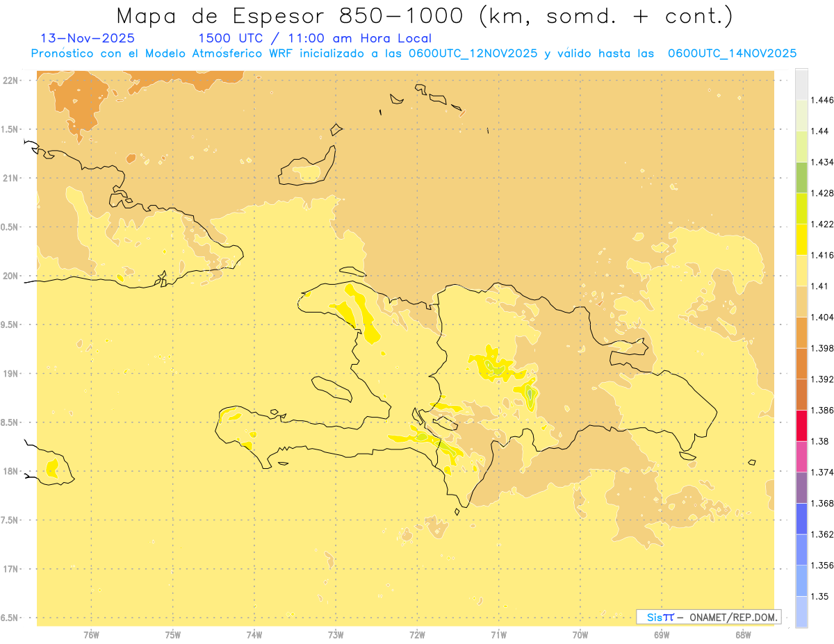Click the '17N' latitude axis label
This screenshot has height=644, width=834.
10,569
